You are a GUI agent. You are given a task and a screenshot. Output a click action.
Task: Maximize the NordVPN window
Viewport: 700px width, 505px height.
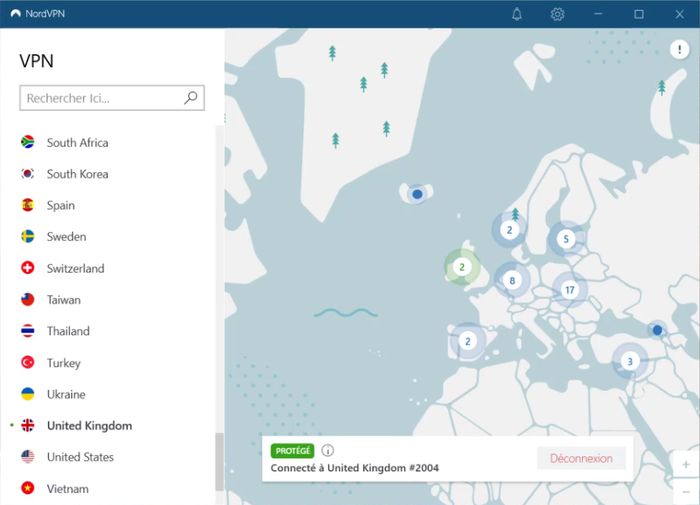point(639,14)
